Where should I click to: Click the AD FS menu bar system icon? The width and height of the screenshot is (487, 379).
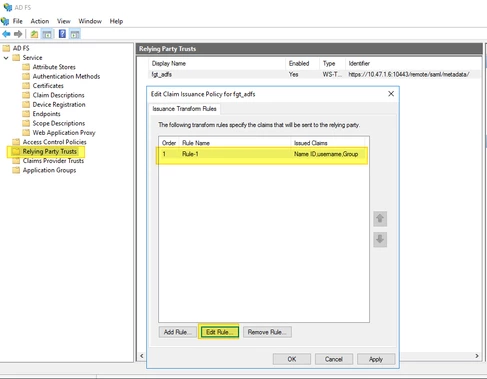5,21
